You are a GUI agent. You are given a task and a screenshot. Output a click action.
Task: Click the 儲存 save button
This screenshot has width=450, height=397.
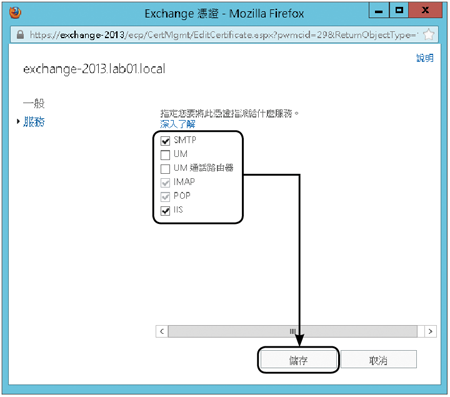(298, 360)
